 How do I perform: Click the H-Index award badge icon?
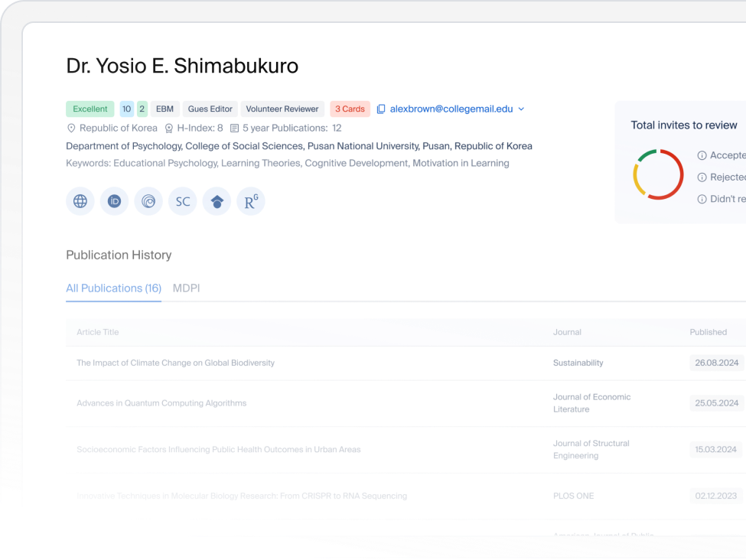[x=169, y=128]
